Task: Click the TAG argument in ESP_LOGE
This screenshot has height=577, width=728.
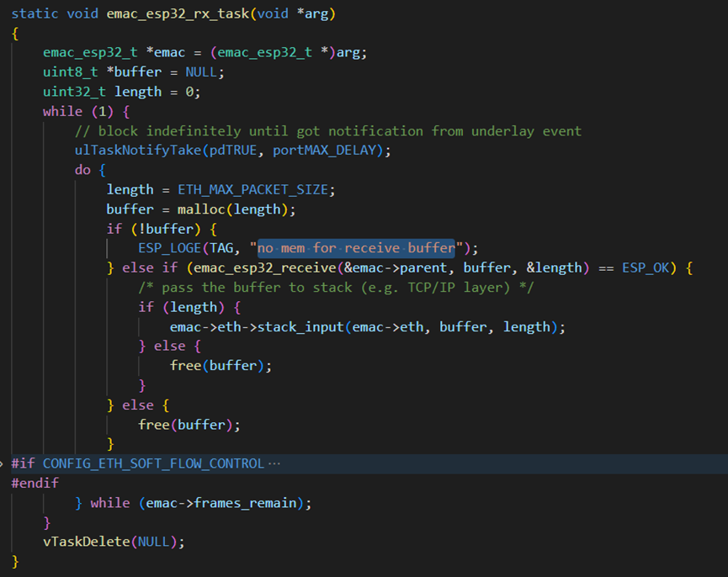Action: (x=221, y=248)
